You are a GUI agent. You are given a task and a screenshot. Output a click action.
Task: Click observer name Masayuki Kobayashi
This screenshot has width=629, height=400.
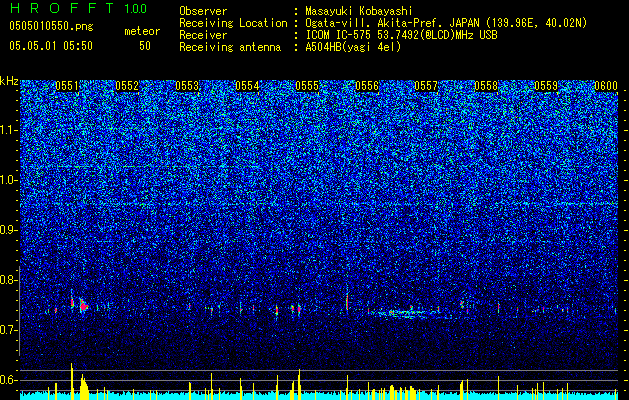[x=359, y=11]
